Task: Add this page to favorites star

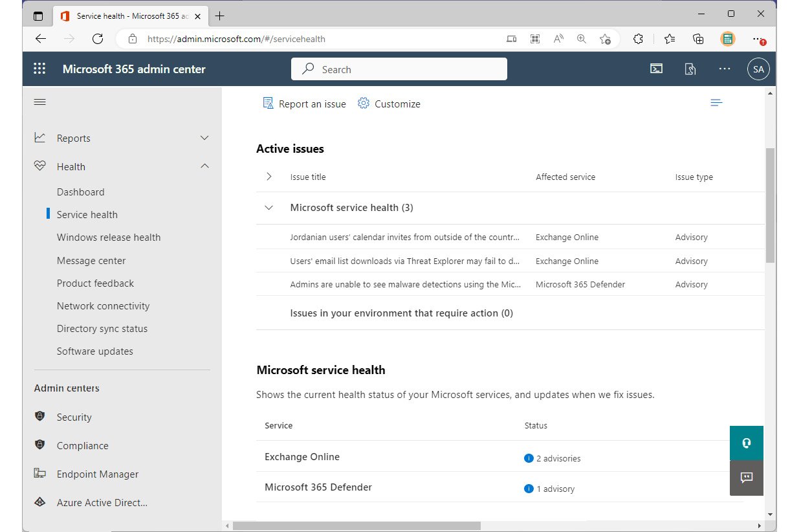Action: 605,39
